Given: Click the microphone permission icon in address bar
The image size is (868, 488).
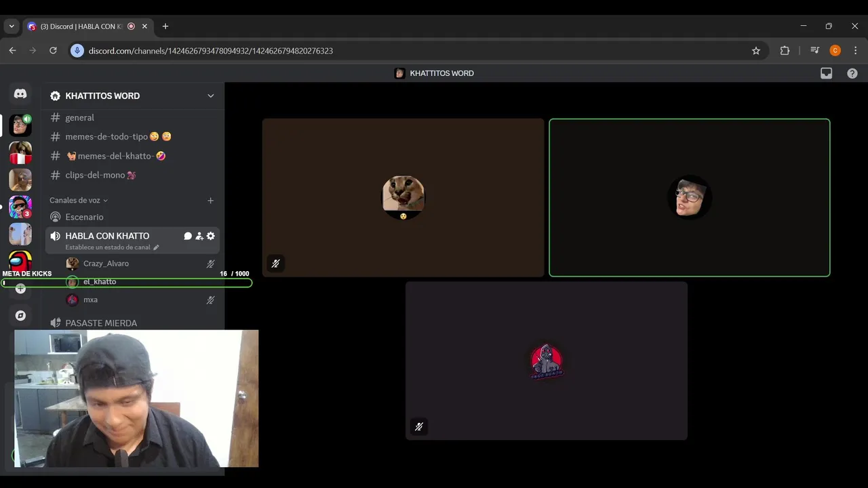Looking at the screenshot, I should pyautogui.click(x=77, y=51).
